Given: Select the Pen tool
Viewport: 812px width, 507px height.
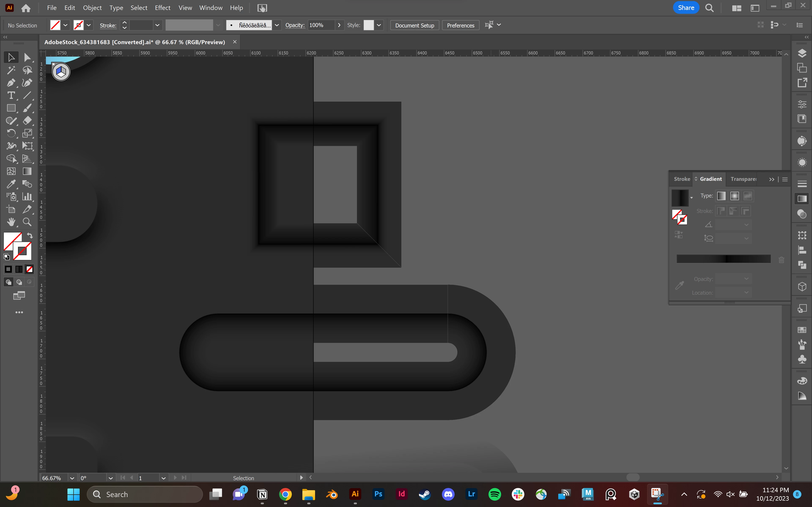Looking at the screenshot, I should point(11,82).
